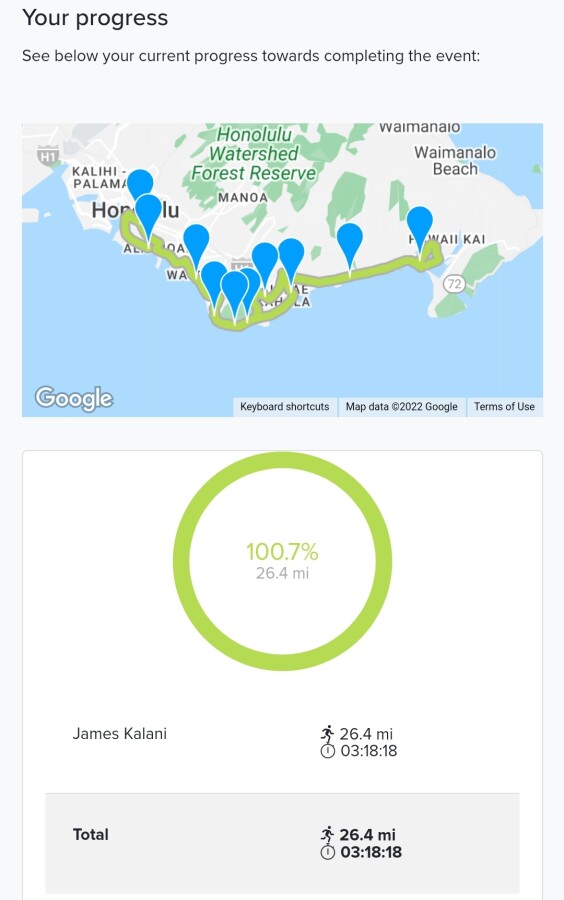Screen dimensions: 564x900
Task: Select the James Kalani participant name
Action: (x=119, y=734)
